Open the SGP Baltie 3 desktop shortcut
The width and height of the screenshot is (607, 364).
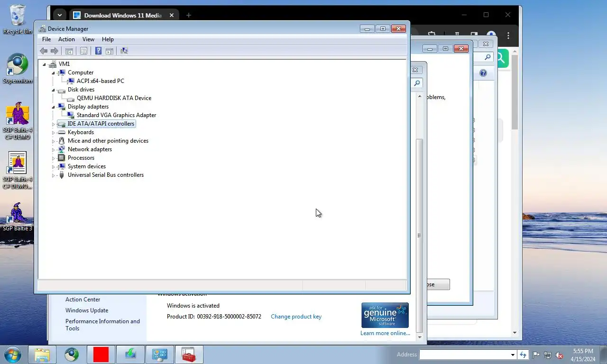tap(18, 217)
